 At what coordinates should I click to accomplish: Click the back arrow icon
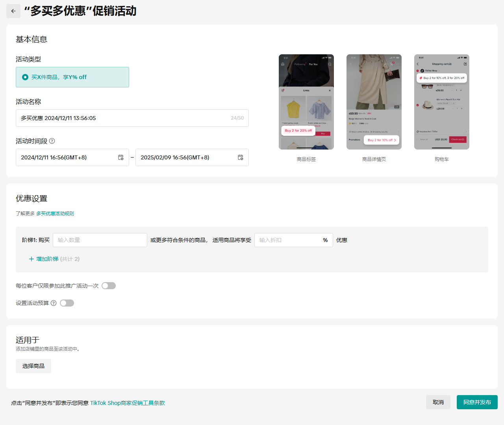tap(13, 11)
